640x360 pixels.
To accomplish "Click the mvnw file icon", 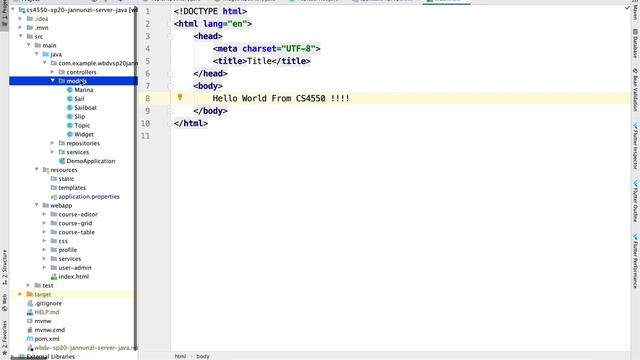I will [x=29, y=321].
